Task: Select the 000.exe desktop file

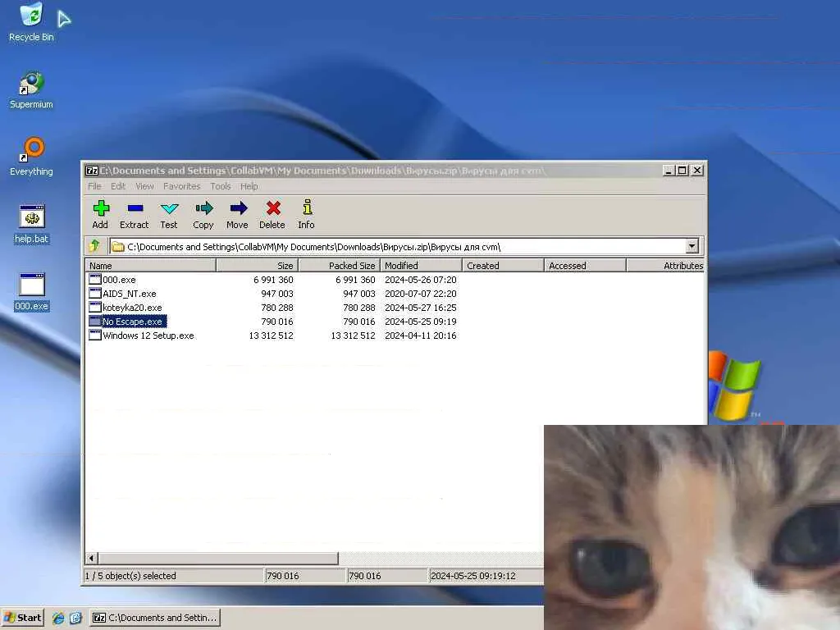Action: point(32,292)
